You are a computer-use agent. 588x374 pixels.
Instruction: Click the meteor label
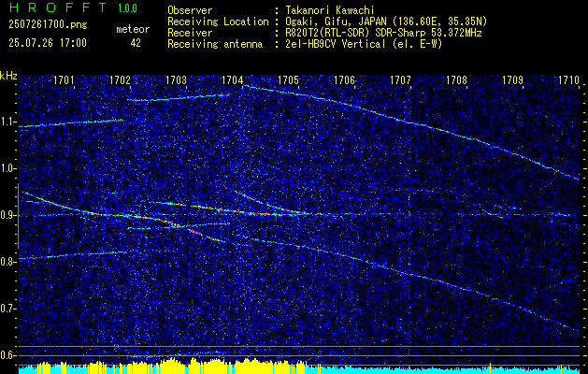tap(133, 29)
